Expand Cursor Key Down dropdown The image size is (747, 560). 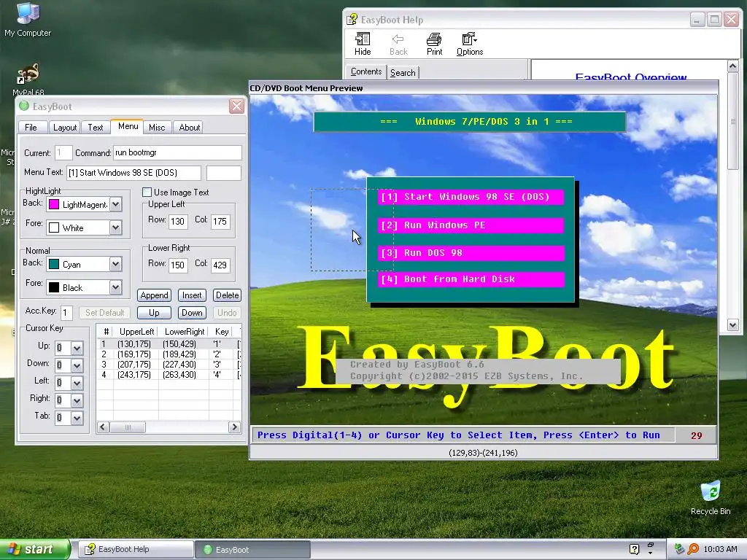pos(77,366)
